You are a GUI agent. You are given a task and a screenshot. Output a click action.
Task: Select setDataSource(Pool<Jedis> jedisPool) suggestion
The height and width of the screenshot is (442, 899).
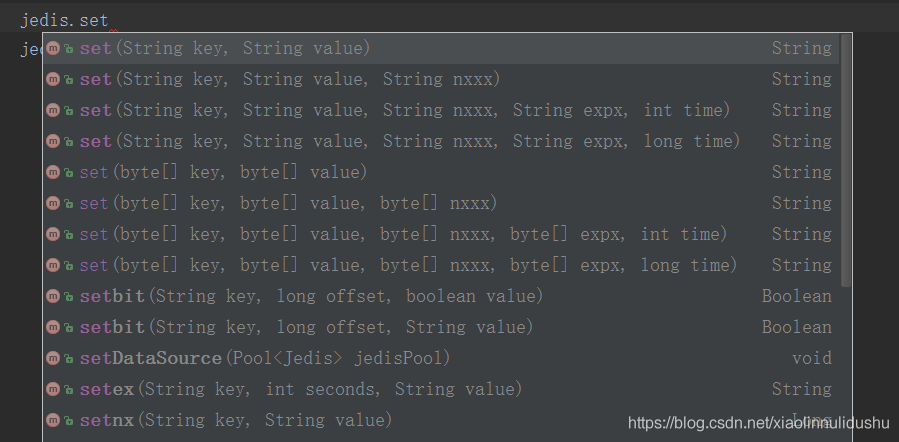pyautogui.click(x=265, y=358)
